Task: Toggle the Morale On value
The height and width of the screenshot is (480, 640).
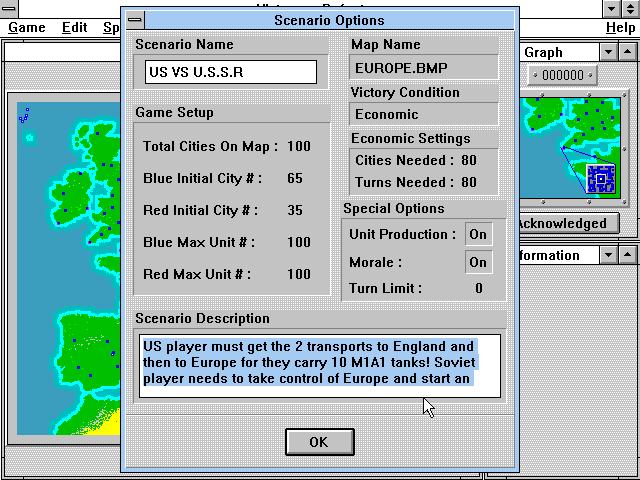Action: click(478, 262)
